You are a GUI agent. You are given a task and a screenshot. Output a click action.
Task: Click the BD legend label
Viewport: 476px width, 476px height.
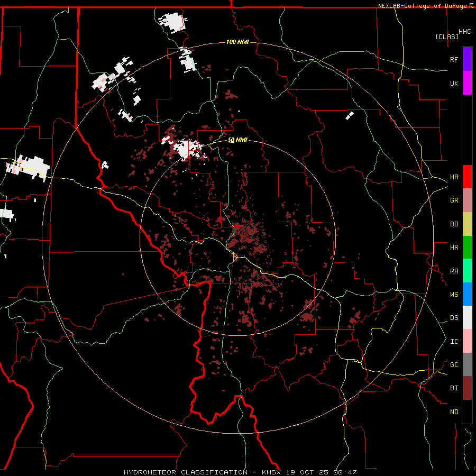[x=454, y=224]
